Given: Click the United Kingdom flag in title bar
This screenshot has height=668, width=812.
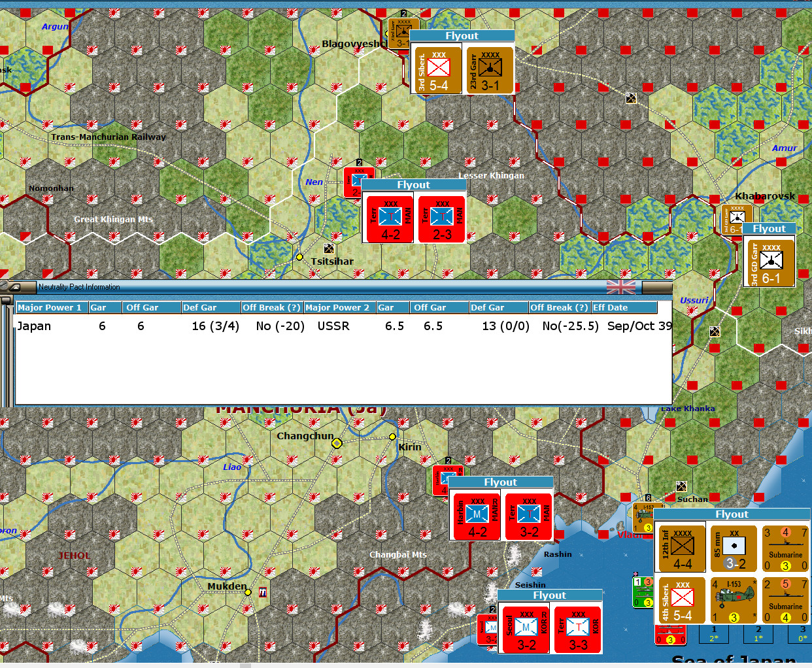Looking at the screenshot, I should point(620,287).
